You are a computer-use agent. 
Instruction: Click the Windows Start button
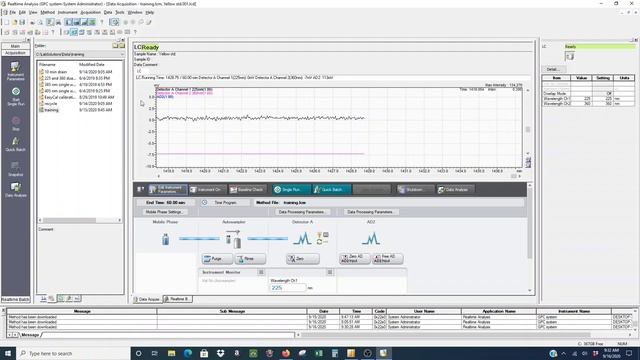pos(8,353)
